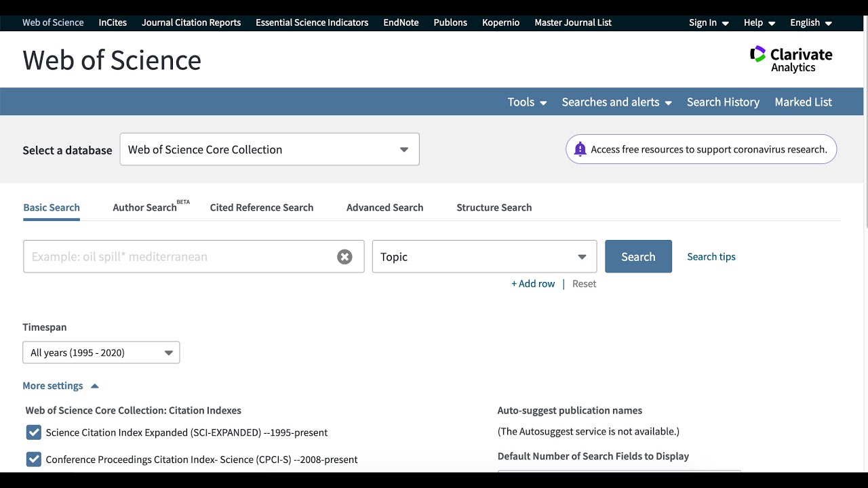Click Default Number of Search Fields label
The width and height of the screenshot is (868, 488).
(x=593, y=456)
